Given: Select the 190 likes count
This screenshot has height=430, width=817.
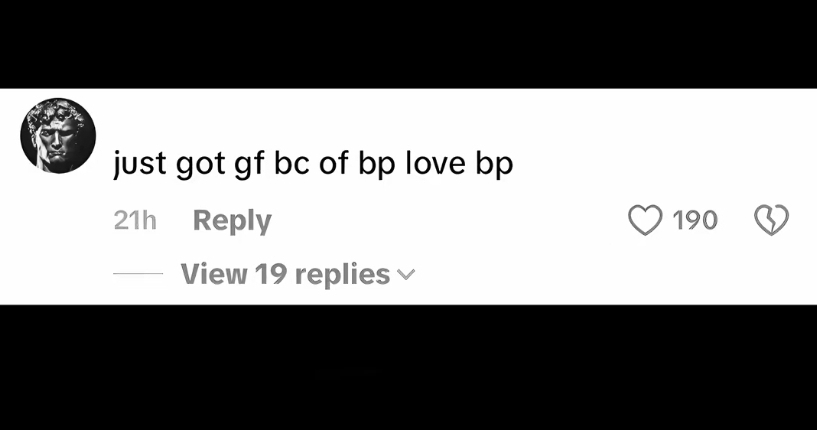Looking at the screenshot, I should [695, 220].
